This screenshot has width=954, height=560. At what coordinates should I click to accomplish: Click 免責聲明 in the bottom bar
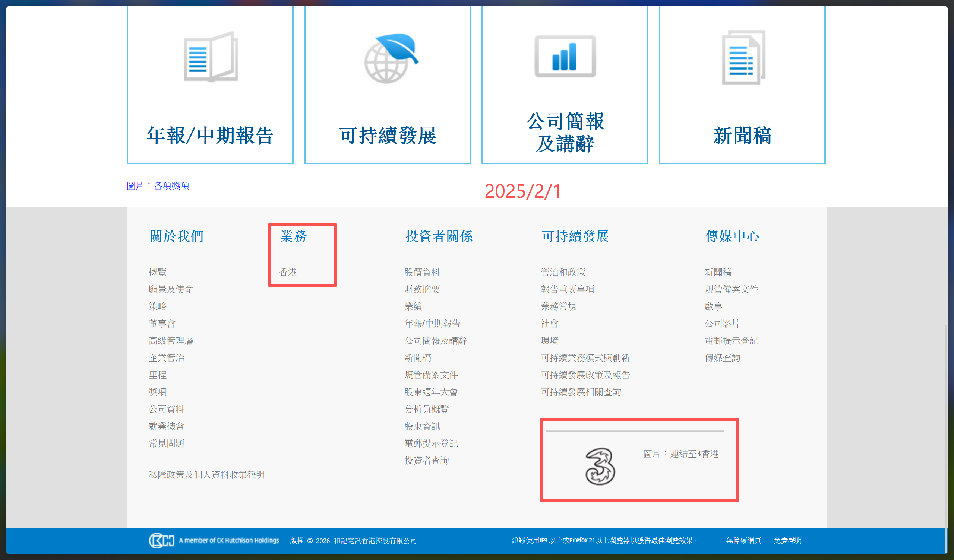click(x=787, y=540)
